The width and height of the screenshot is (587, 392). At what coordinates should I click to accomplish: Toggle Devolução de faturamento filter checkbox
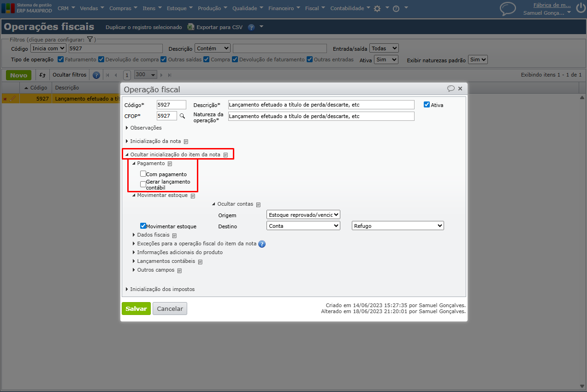click(x=235, y=59)
